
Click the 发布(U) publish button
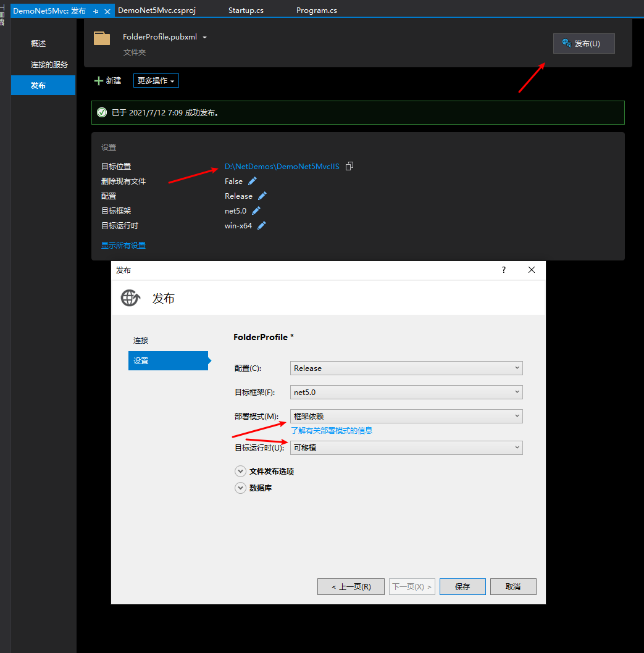click(x=583, y=43)
